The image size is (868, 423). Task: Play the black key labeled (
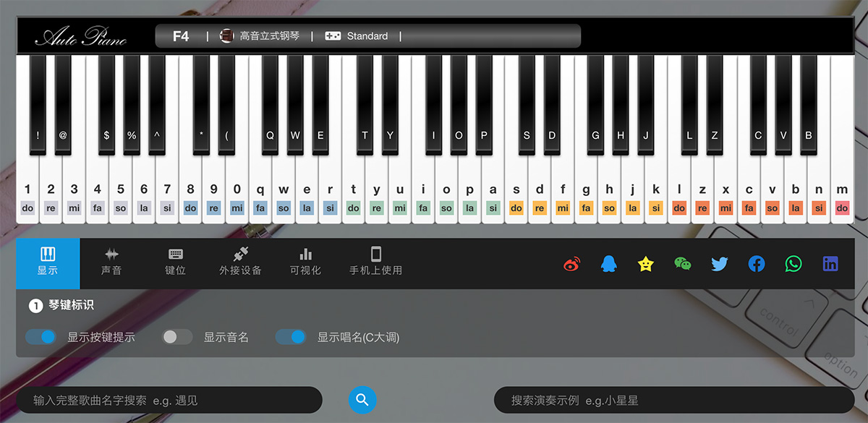point(226,105)
